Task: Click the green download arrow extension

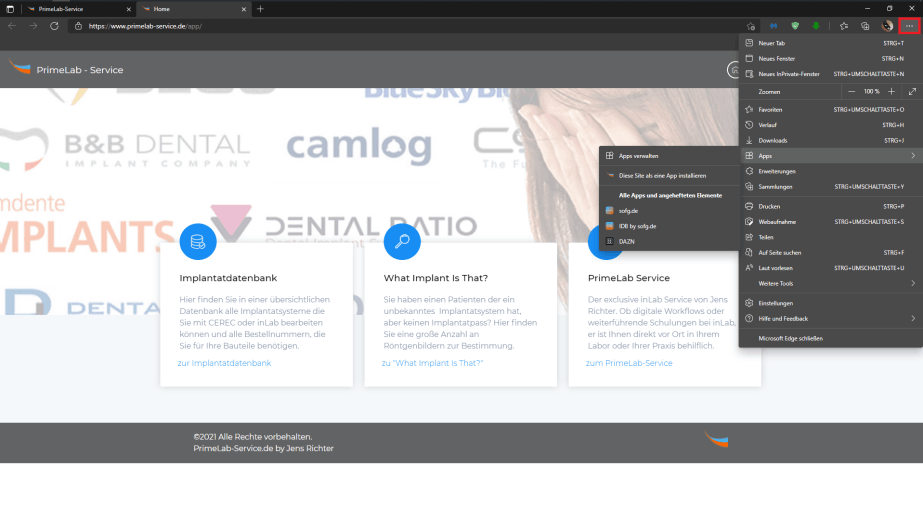Action: (x=816, y=26)
